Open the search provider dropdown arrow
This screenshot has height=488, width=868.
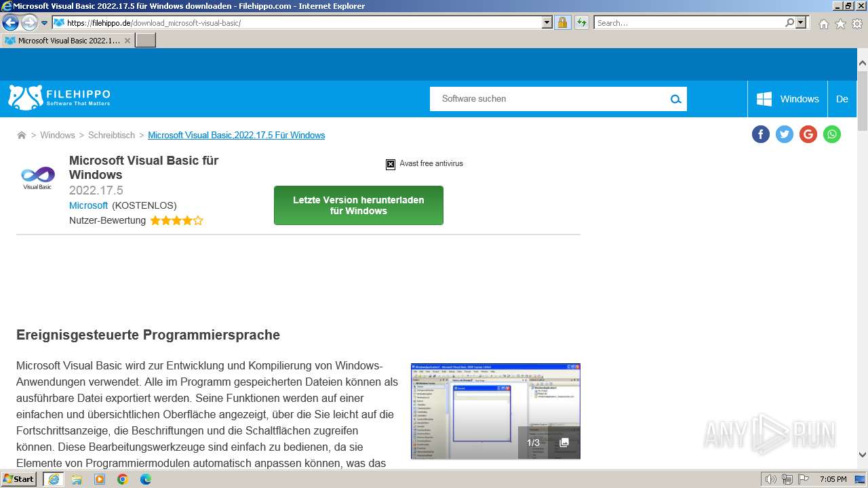click(802, 22)
